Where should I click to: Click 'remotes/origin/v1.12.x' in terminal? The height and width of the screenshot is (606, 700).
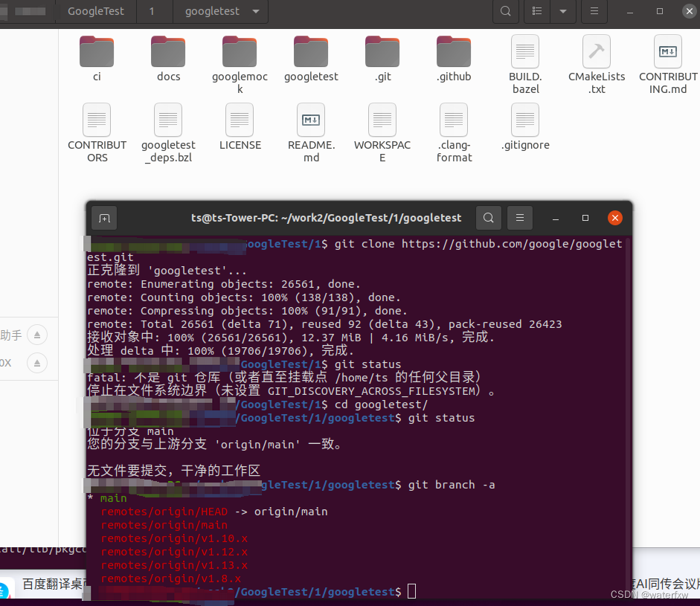click(174, 552)
